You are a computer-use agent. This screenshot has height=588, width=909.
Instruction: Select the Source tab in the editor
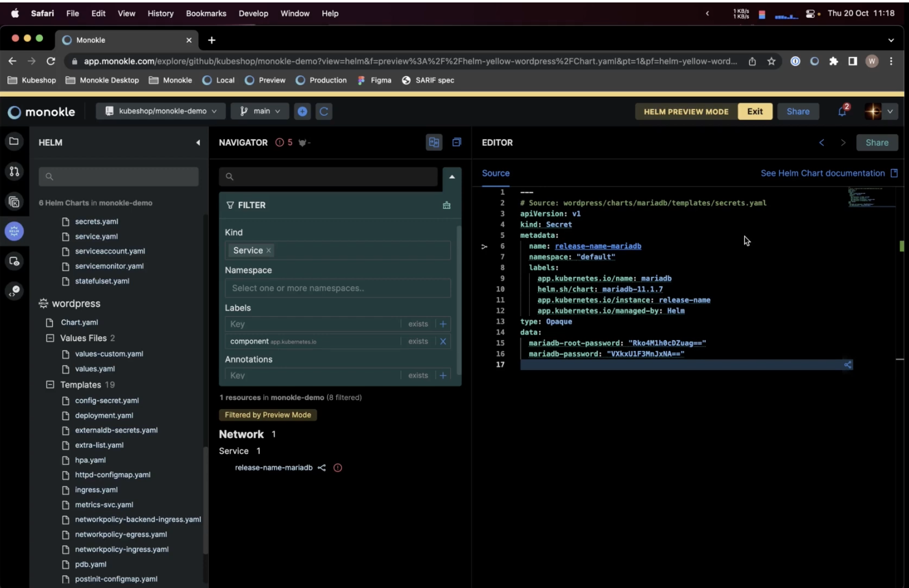click(x=496, y=173)
